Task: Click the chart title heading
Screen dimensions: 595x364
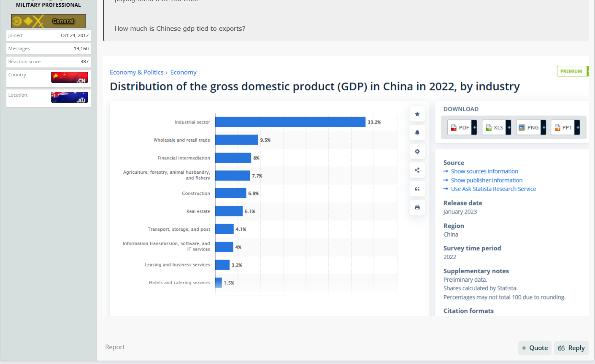Action: click(315, 86)
